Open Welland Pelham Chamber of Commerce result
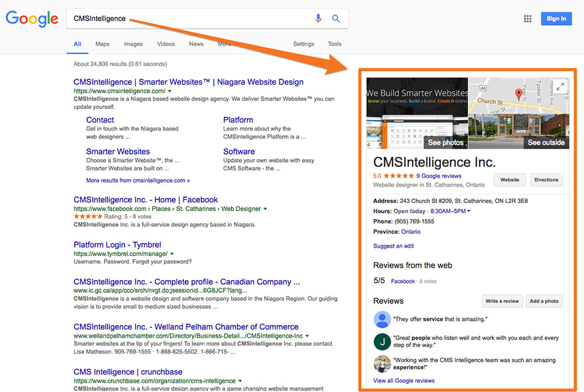The image size is (584, 392). click(x=186, y=327)
